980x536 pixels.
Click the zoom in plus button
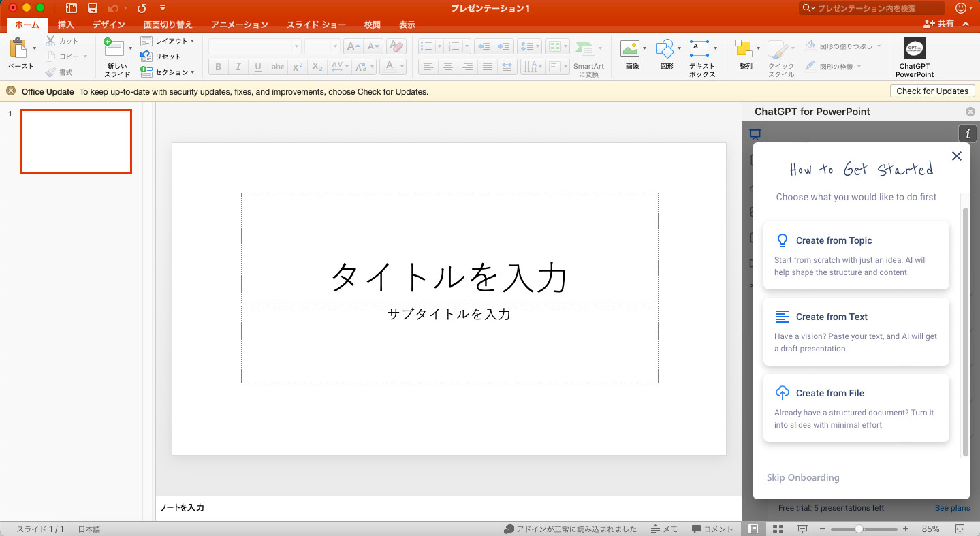(905, 529)
